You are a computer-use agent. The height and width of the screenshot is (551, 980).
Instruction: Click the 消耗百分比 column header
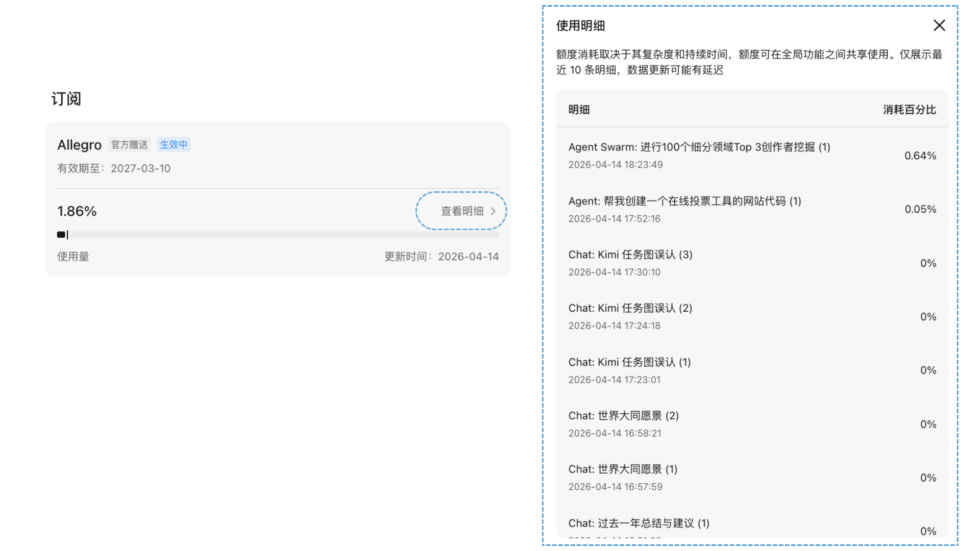(909, 110)
